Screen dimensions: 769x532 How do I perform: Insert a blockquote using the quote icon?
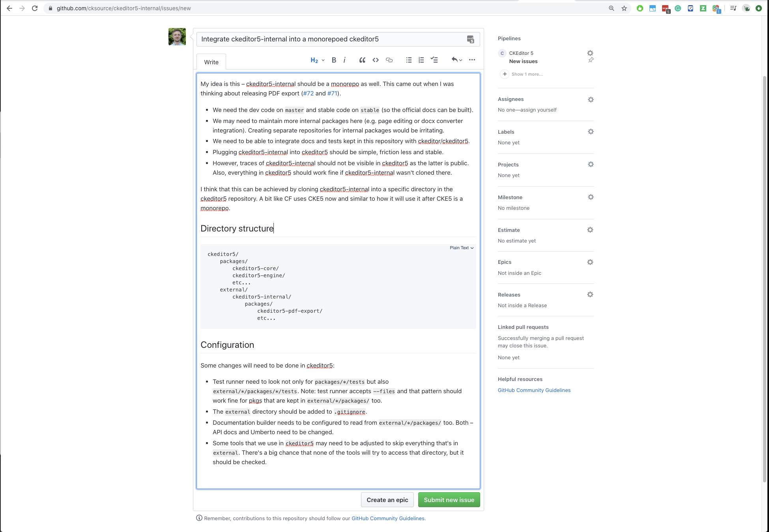click(x=362, y=60)
